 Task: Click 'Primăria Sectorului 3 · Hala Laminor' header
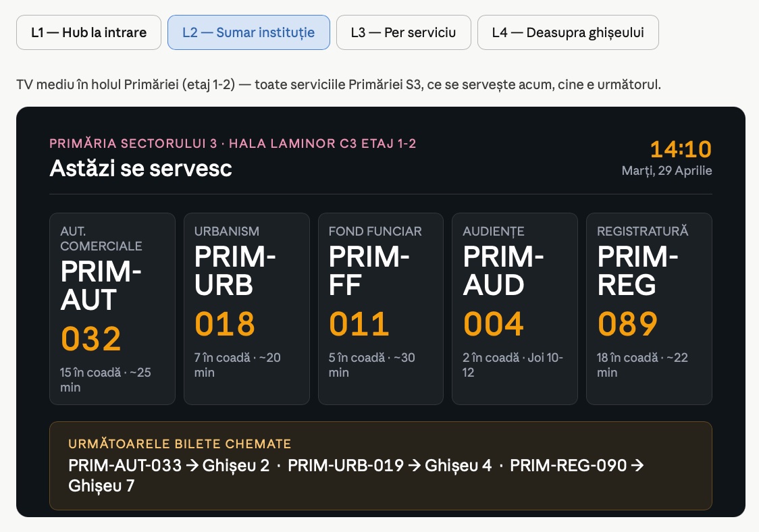coord(233,144)
